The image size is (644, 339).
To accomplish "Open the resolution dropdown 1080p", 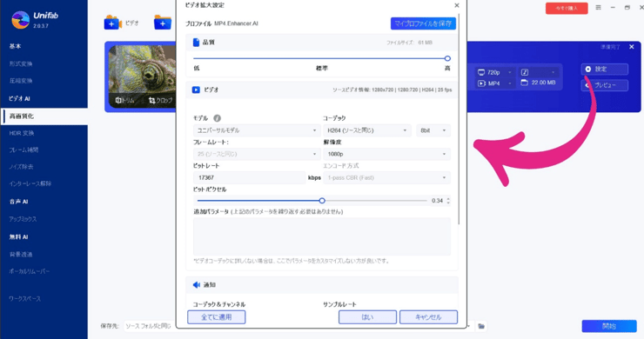I will (x=386, y=154).
